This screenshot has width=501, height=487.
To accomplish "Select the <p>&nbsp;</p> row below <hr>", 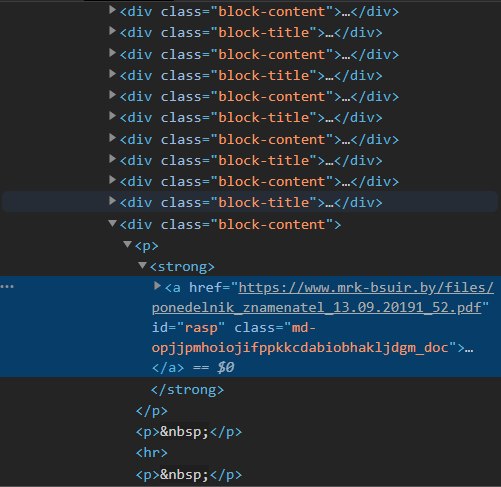I will click(x=189, y=474).
